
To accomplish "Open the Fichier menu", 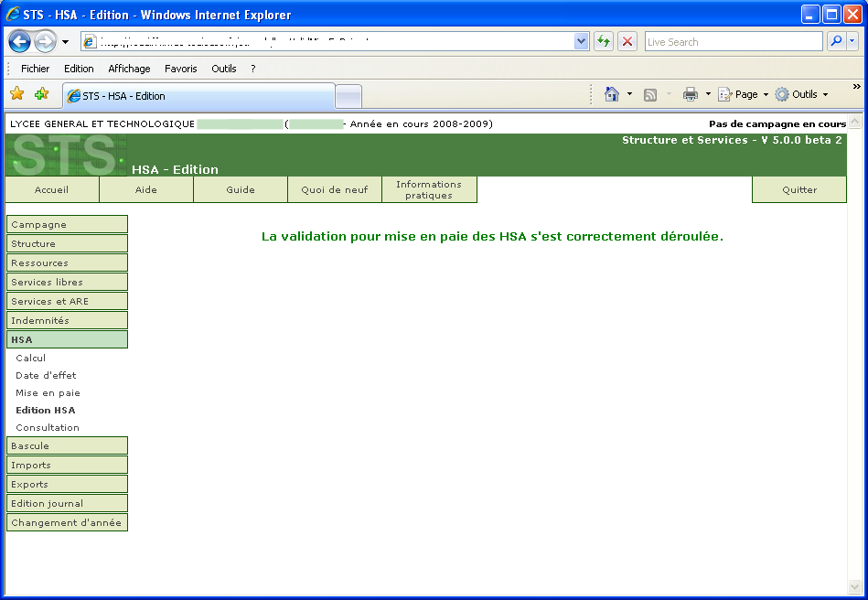I will coord(35,69).
